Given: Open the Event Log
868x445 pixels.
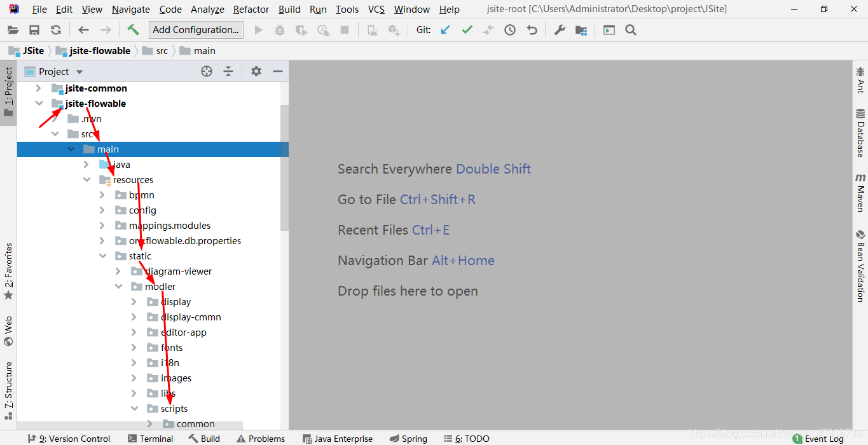Looking at the screenshot, I should tap(818, 439).
